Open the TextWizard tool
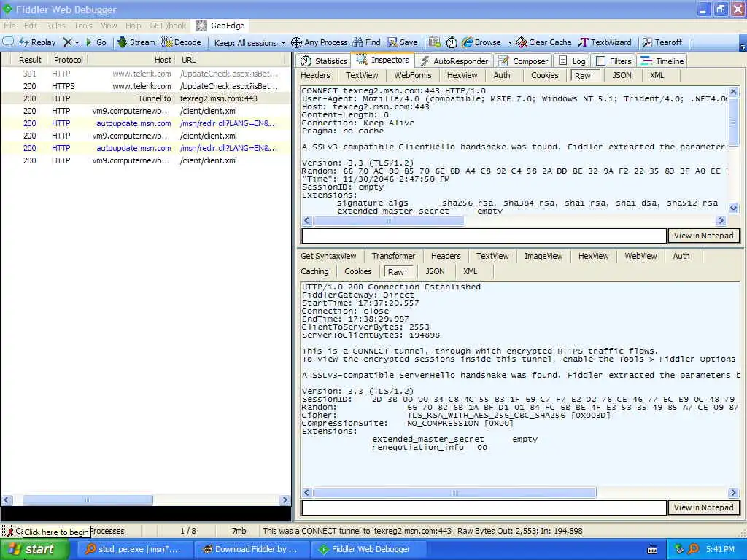This screenshot has width=747, height=560. point(605,42)
